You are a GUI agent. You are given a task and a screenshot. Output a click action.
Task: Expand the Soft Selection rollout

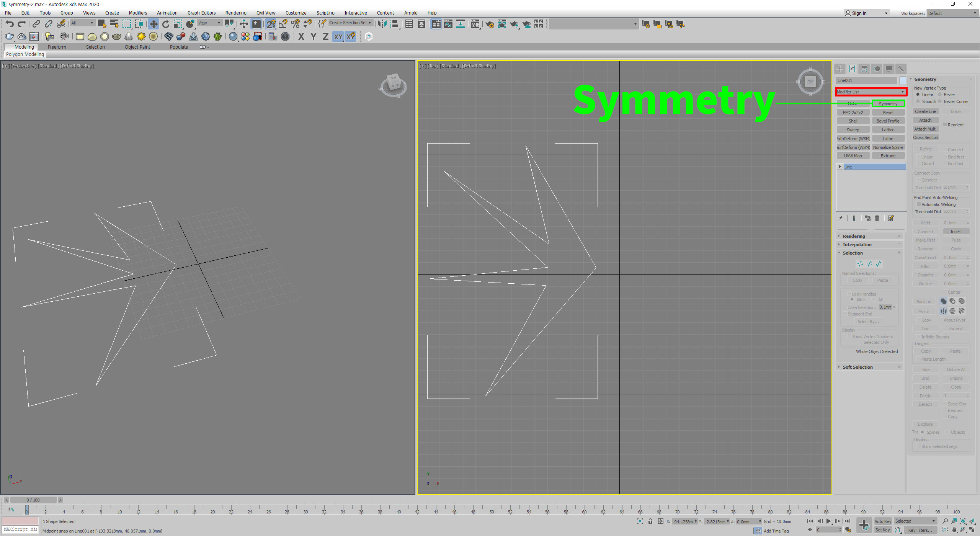click(x=857, y=367)
